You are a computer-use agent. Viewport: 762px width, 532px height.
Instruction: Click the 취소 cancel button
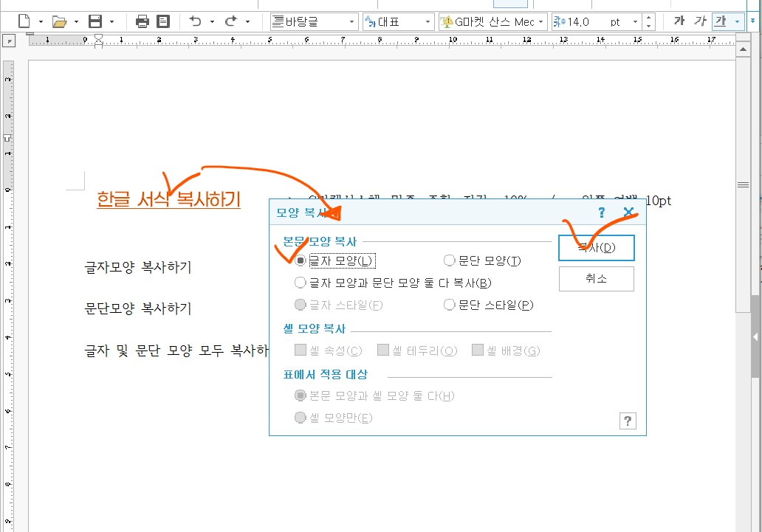coord(597,279)
